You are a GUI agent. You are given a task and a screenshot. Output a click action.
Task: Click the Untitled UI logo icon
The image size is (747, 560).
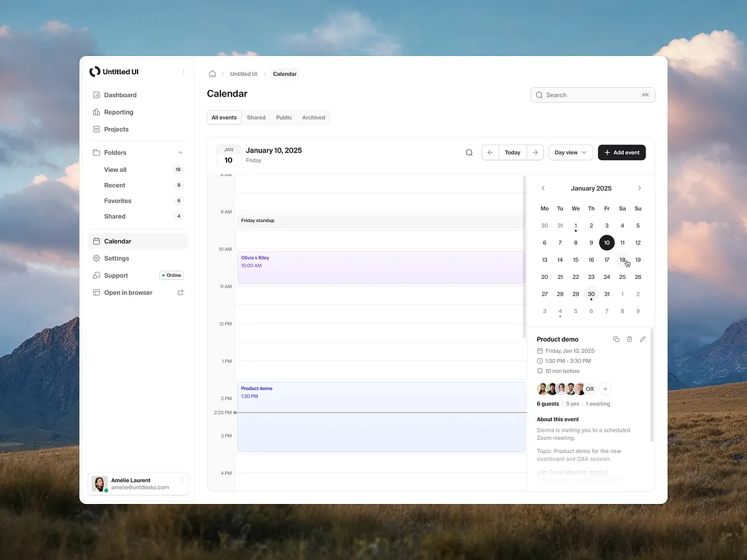click(x=95, y=72)
